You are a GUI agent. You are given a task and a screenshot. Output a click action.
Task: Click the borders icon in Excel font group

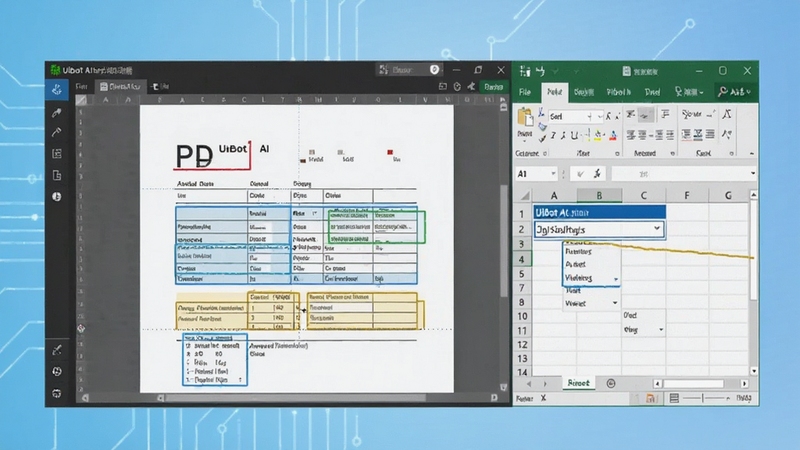tap(587, 135)
